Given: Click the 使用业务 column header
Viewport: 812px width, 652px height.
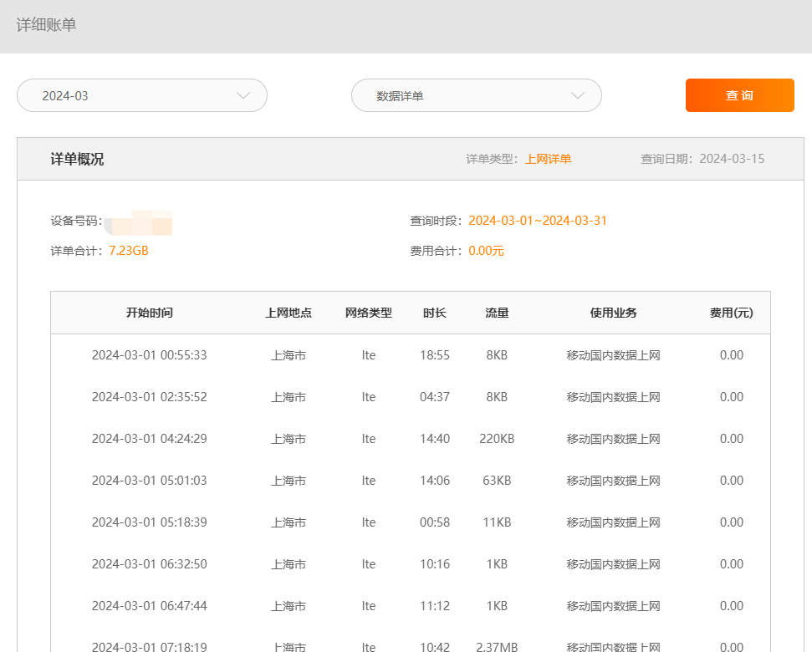Looking at the screenshot, I should click(613, 313).
